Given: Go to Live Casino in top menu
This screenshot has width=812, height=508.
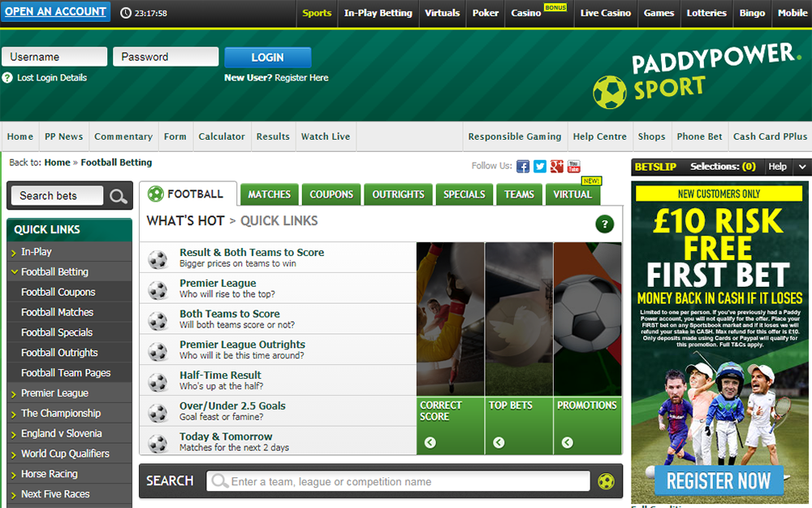Looking at the screenshot, I should [606, 14].
